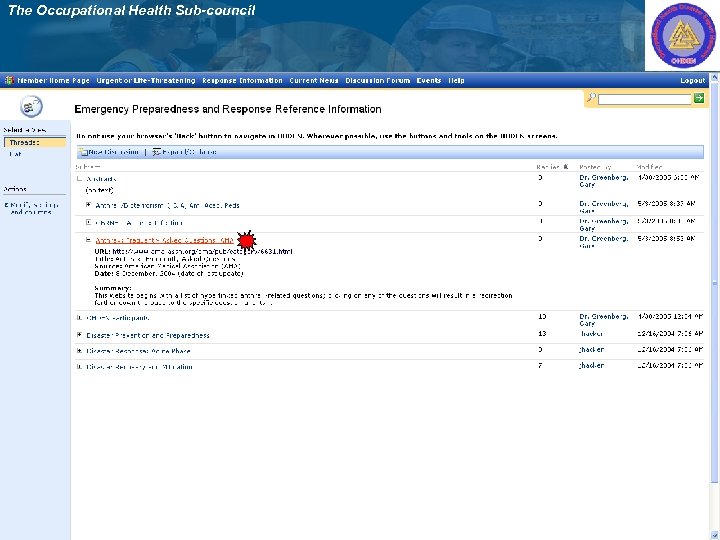Click the magnifier search icon
The width and height of the screenshot is (720, 540).
tap(591, 97)
